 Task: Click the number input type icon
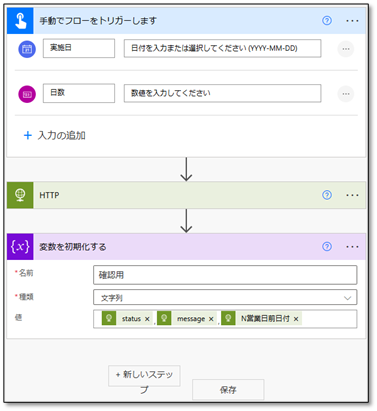[x=27, y=94]
